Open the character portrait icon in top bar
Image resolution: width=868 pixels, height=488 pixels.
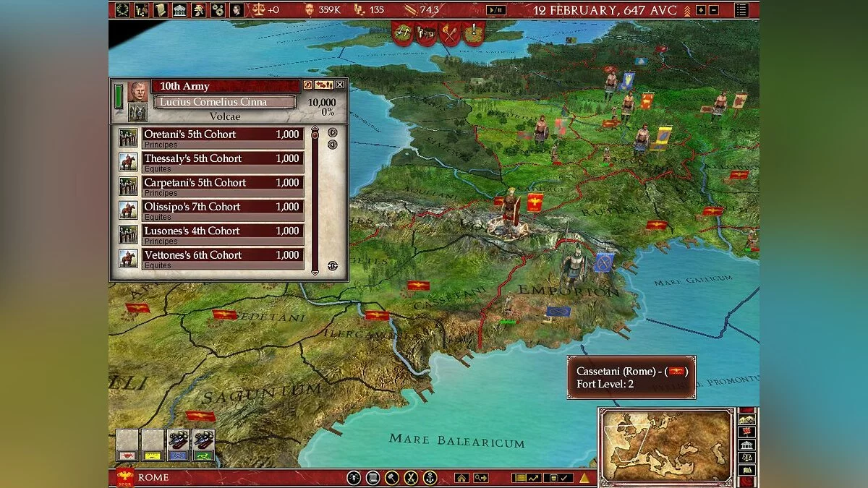click(x=236, y=10)
